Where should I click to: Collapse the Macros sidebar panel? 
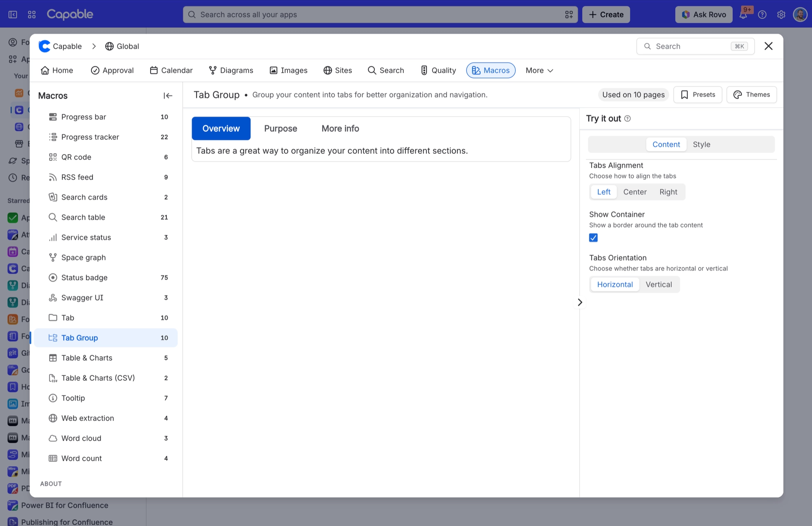(168, 96)
